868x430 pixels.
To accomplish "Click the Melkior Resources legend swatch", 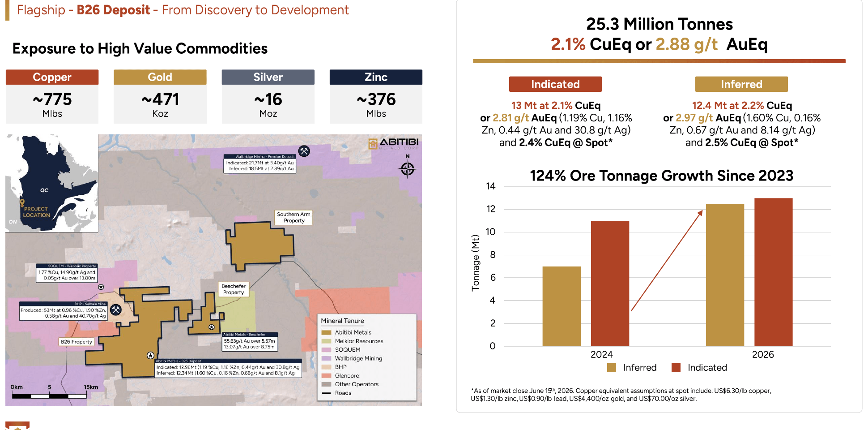I will [326, 341].
